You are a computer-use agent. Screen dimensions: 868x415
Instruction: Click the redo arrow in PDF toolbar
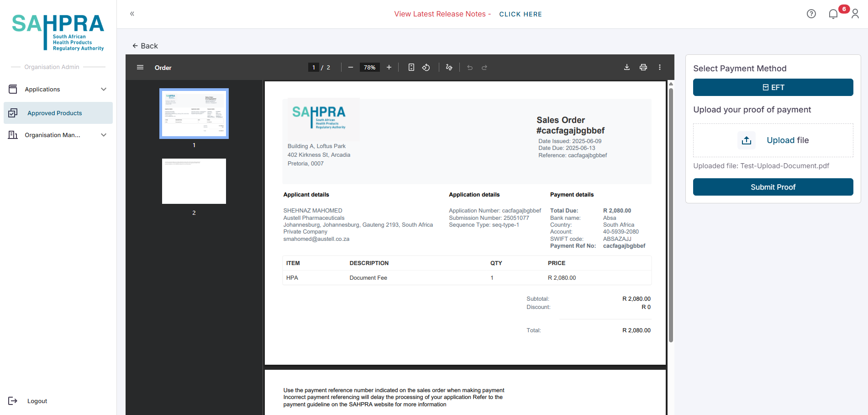coord(484,67)
